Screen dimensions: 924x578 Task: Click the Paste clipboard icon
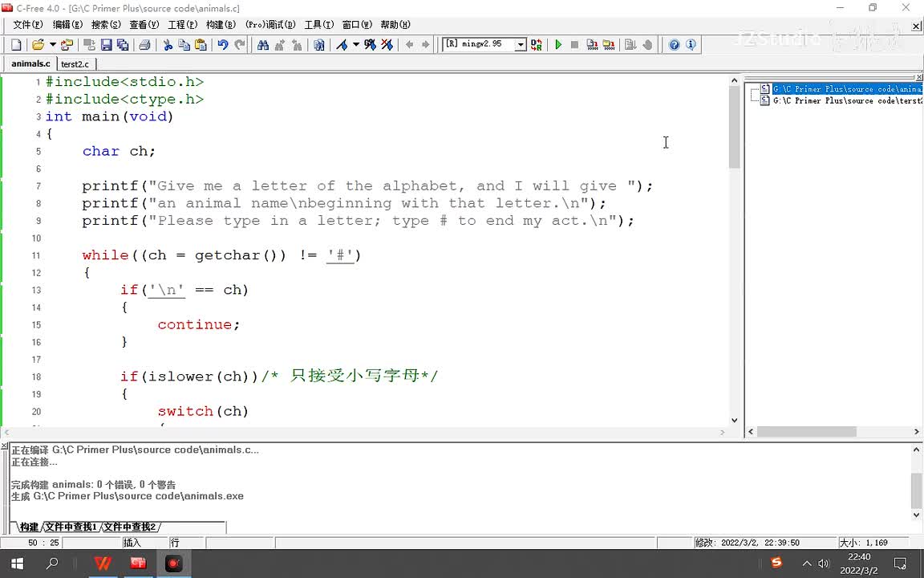(x=201, y=45)
